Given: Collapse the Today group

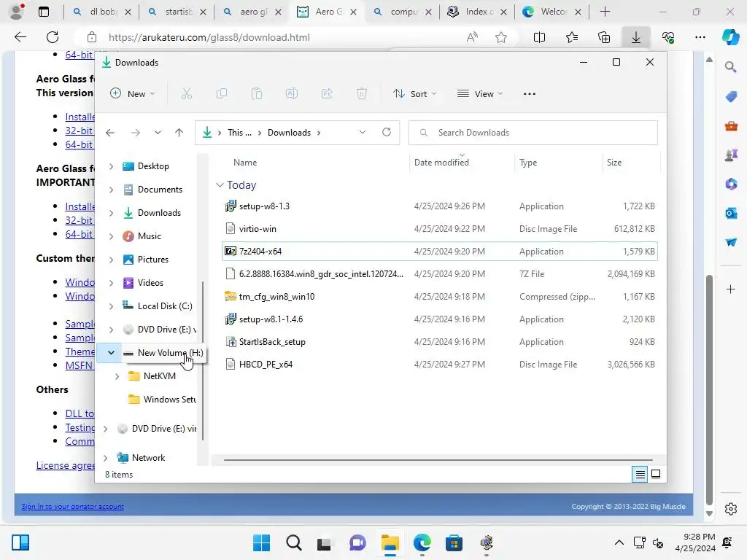Looking at the screenshot, I should [220, 184].
